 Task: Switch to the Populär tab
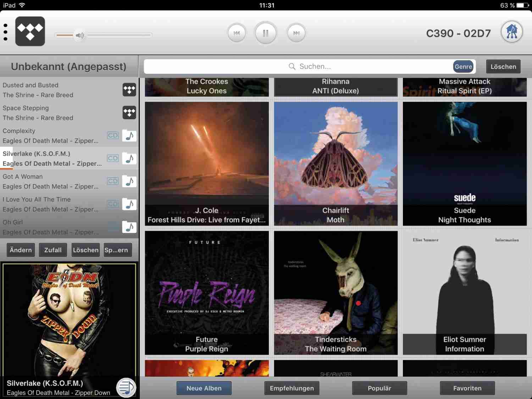coord(379,388)
